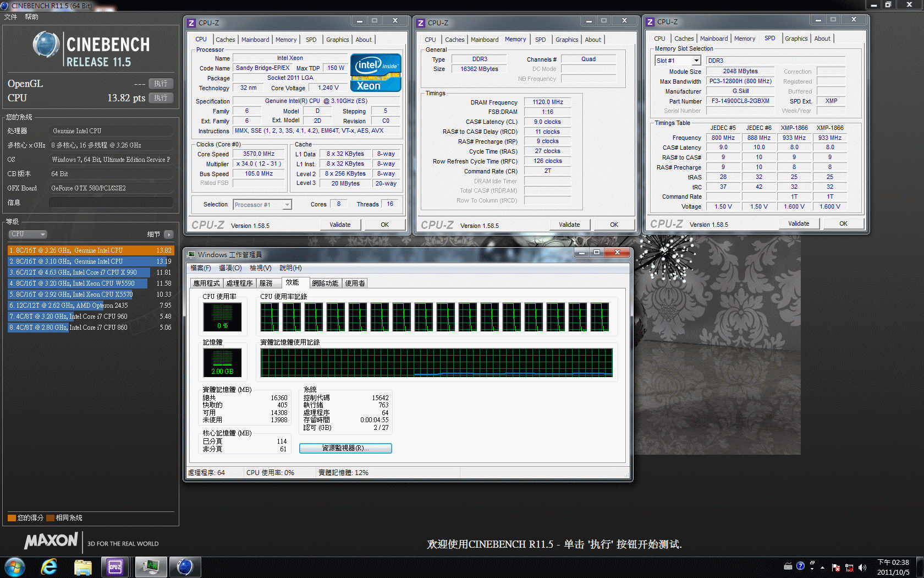Open Windows Explorer folder icon in taskbar
The image size is (924, 578).
pos(82,567)
